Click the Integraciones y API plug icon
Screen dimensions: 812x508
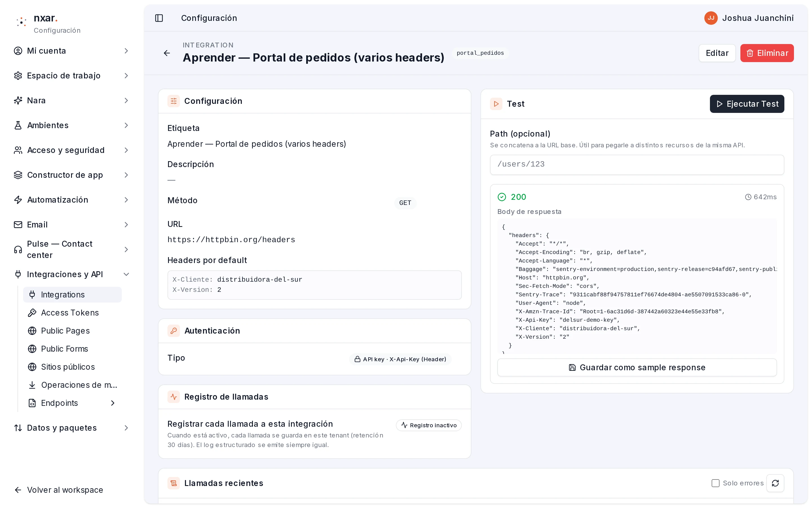(x=18, y=275)
